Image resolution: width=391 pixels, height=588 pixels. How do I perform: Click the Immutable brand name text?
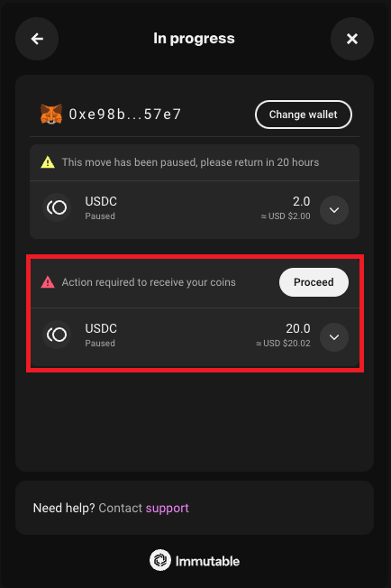coord(207,561)
